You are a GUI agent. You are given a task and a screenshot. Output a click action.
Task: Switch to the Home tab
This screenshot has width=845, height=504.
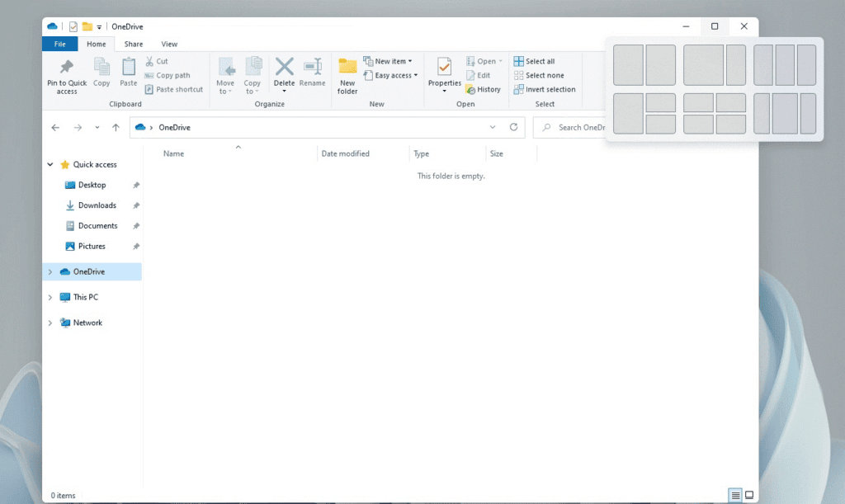click(x=97, y=45)
